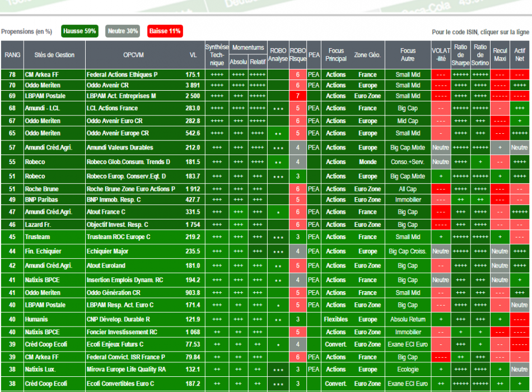Select LBPAM Act. Entreprises M fund
Screen dimensions: 532x392
pos(265,96)
